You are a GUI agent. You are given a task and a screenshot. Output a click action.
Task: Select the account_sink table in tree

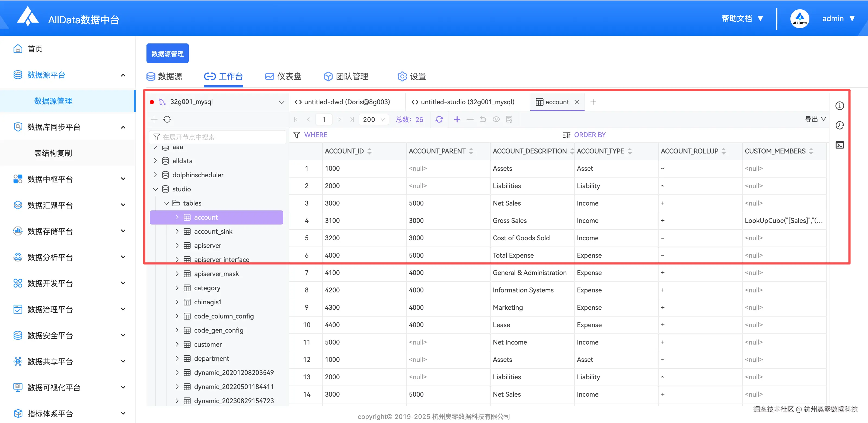pos(213,231)
